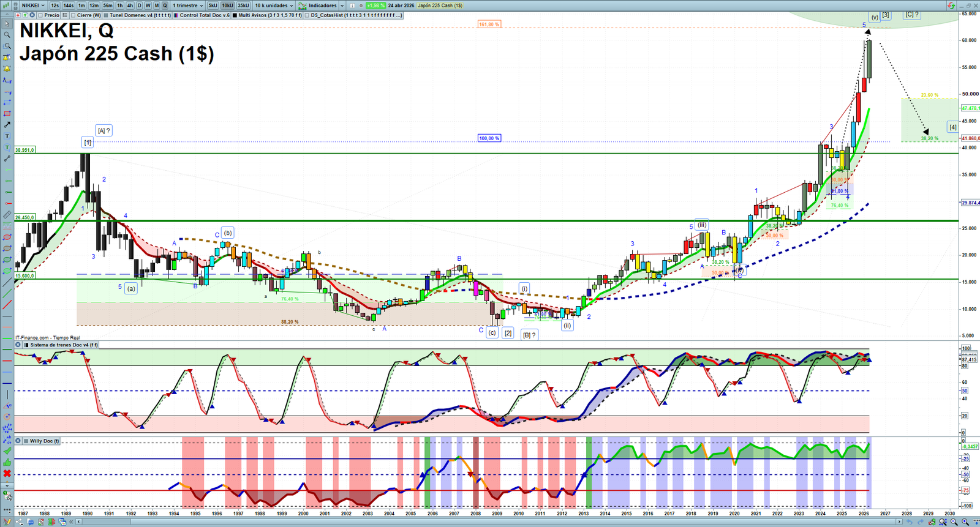Select the red rectangle drawing tool

(x=7, y=114)
